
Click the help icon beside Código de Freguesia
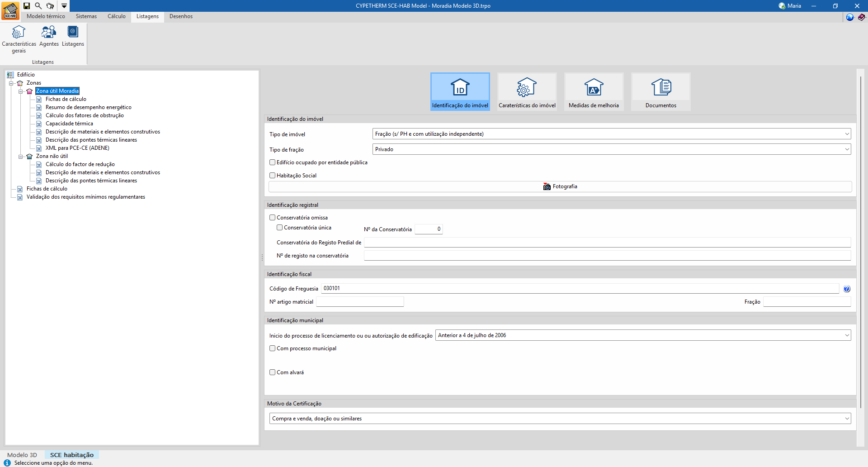847,289
